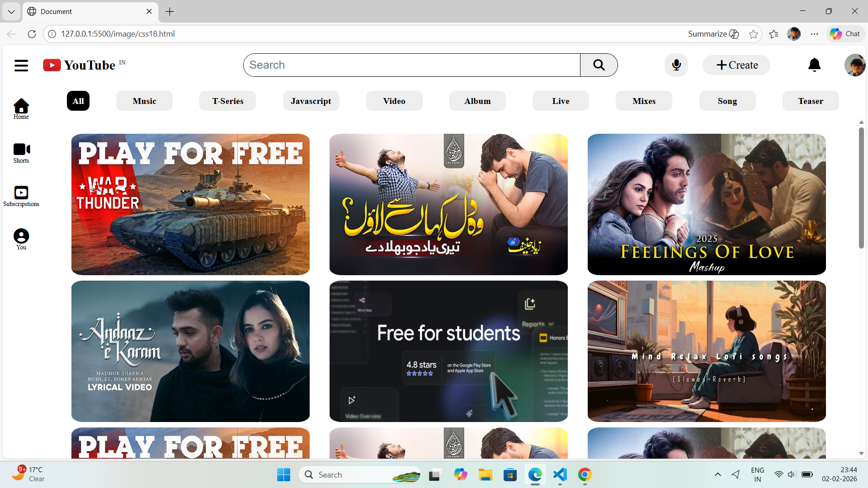Screen dimensions: 868x488
Task: Activate the microphone voice search icon
Action: pyautogui.click(x=676, y=65)
